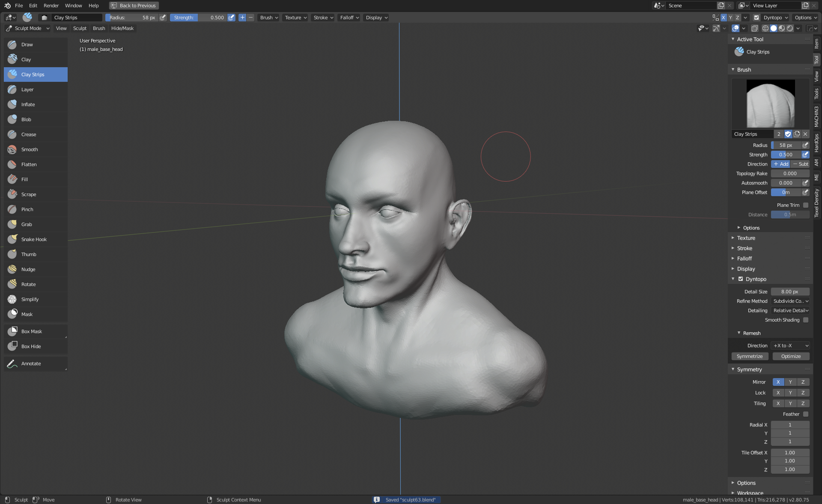
Task: Choose the Inflate brush tool
Action: (28, 104)
